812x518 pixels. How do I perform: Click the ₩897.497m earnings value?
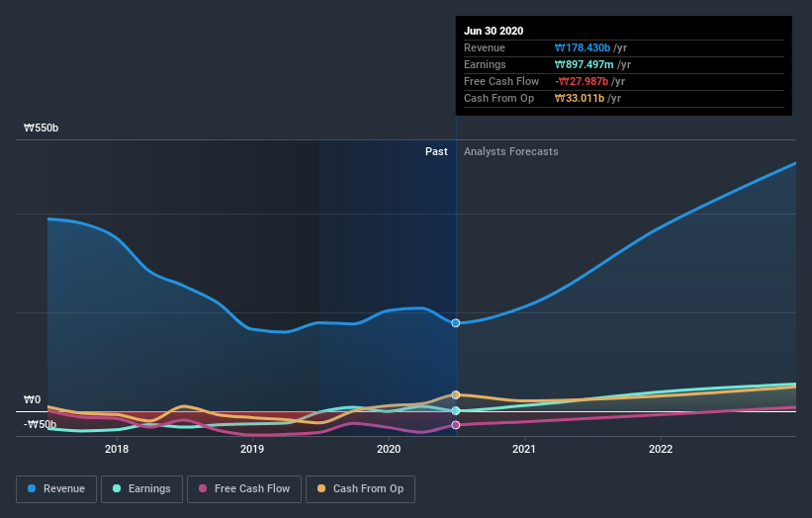pos(585,64)
